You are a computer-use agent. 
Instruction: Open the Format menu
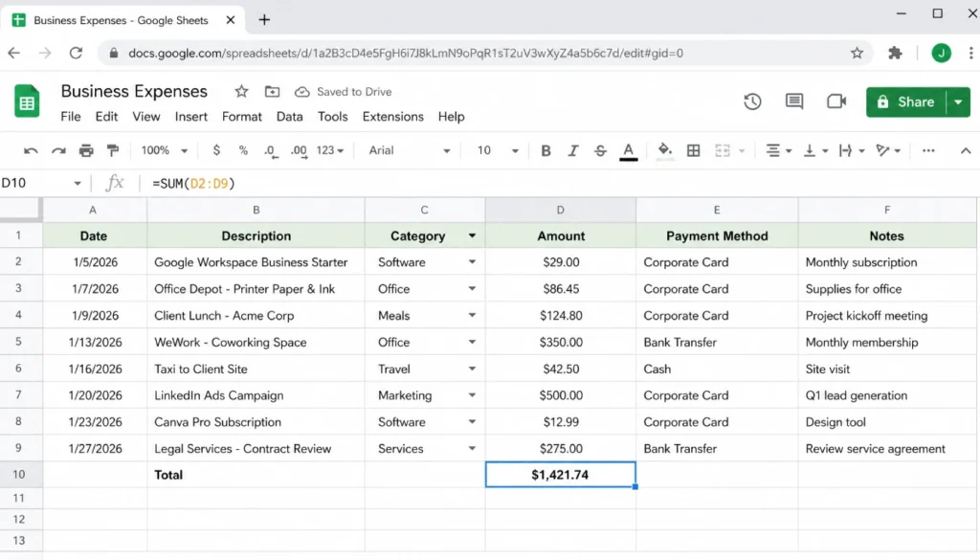coord(242,117)
